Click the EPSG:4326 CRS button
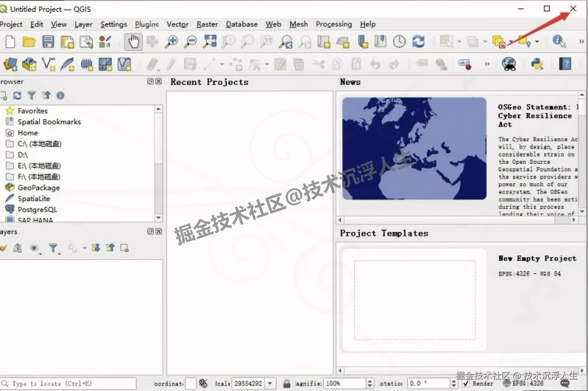 [523, 383]
